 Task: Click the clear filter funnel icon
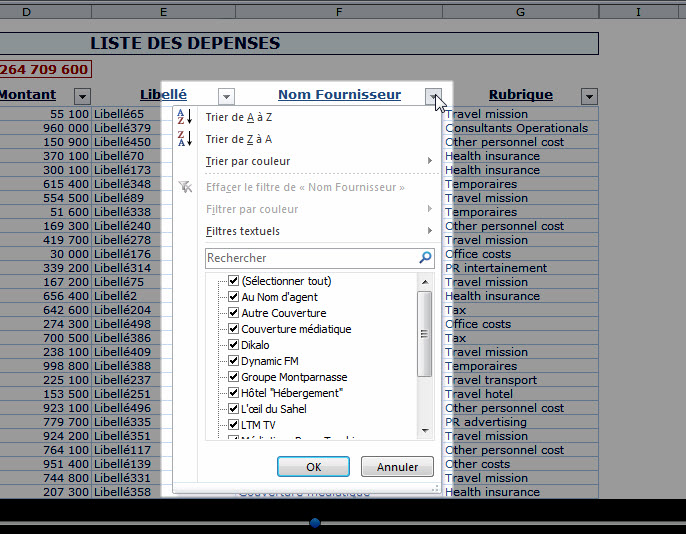point(185,187)
